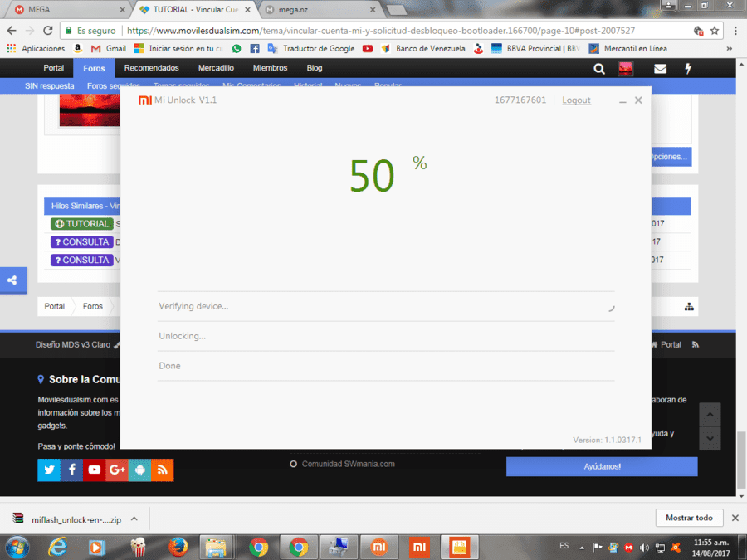
Task: Open the Diseño MDS v3 Claro style chooser
Action: tap(76, 345)
